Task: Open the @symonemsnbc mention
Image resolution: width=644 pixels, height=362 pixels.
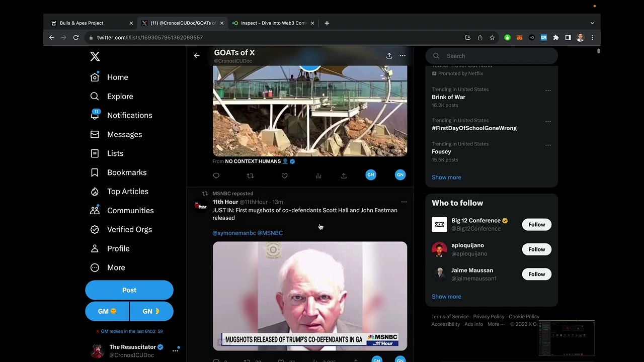Action: (x=234, y=233)
